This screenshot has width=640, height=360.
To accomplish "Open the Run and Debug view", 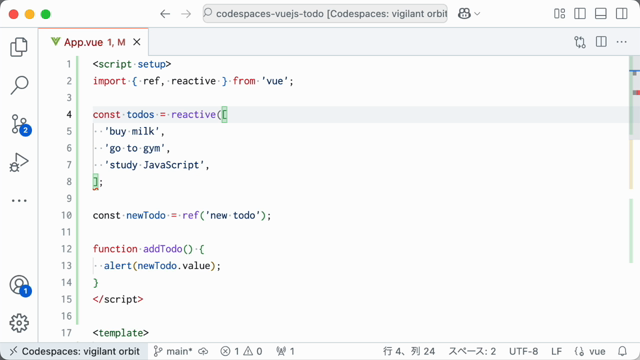I will click(x=19, y=163).
